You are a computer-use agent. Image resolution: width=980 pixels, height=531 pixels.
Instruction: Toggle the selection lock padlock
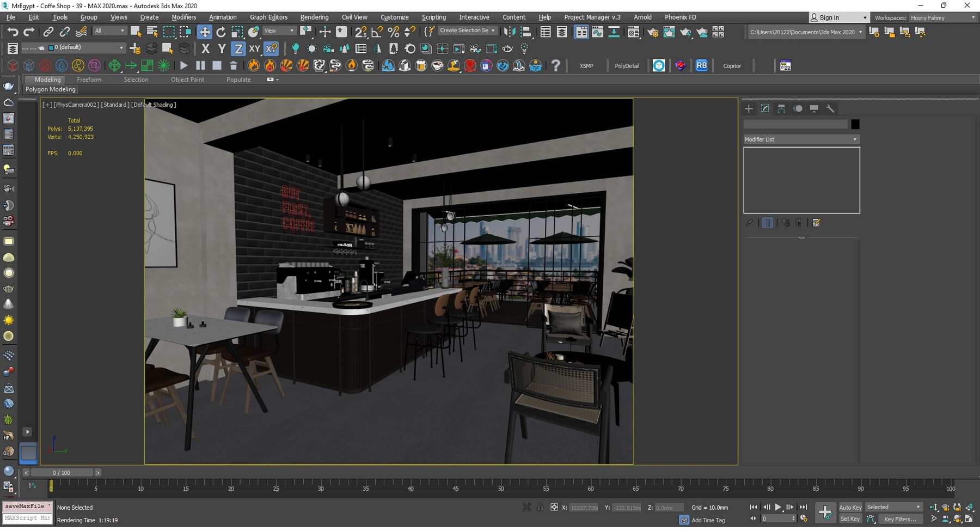point(541,507)
